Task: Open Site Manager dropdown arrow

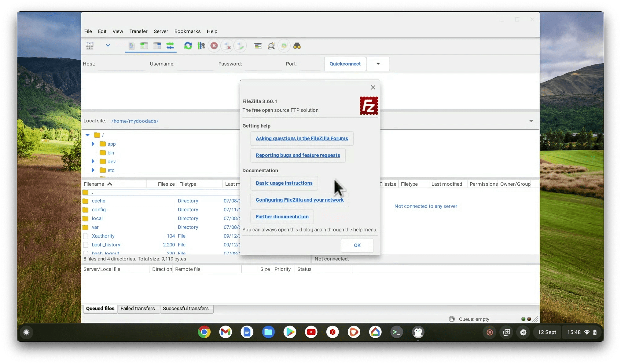Action: (x=108, y=45)
